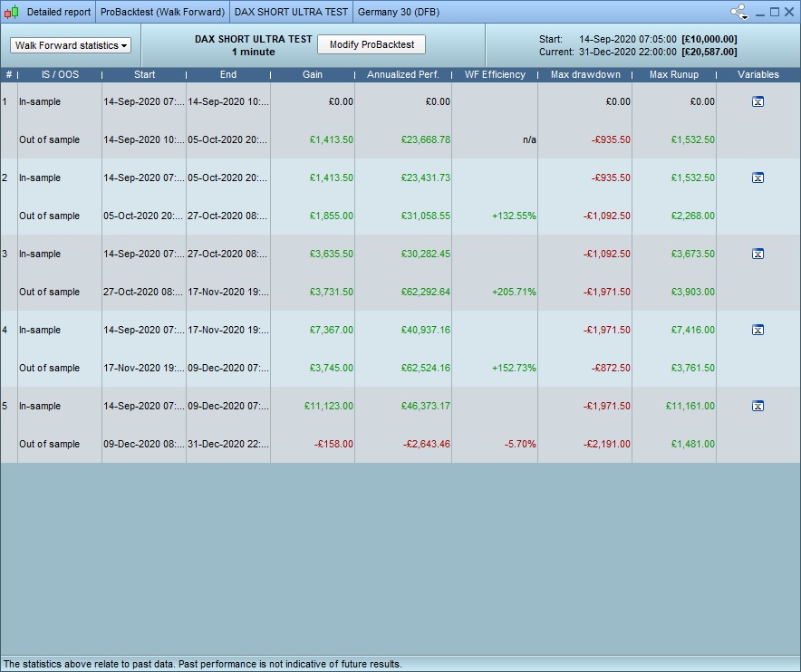The image size is (801, 672).
Task: Click gain value -£158.00
Action: tap(333, 445)
